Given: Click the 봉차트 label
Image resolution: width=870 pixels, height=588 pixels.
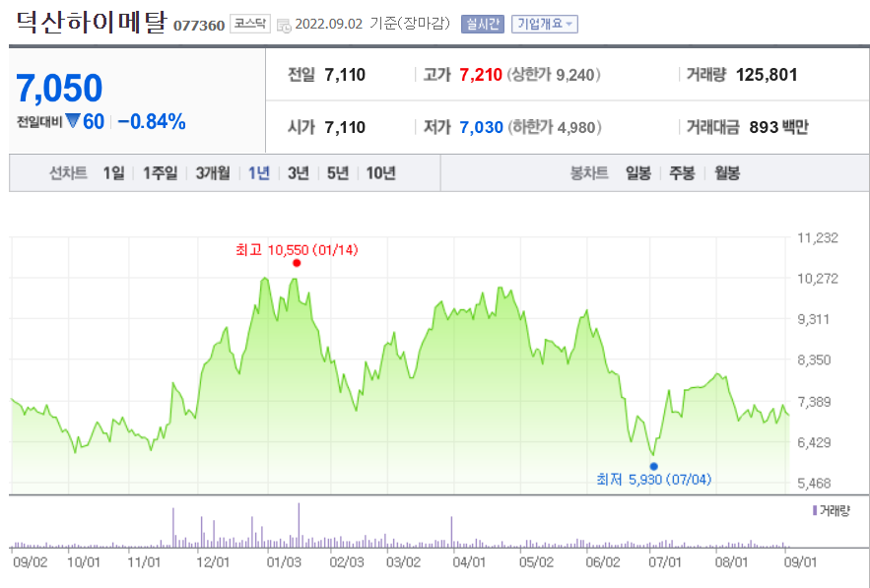Looking at the screenshot, I should point(589,173).
